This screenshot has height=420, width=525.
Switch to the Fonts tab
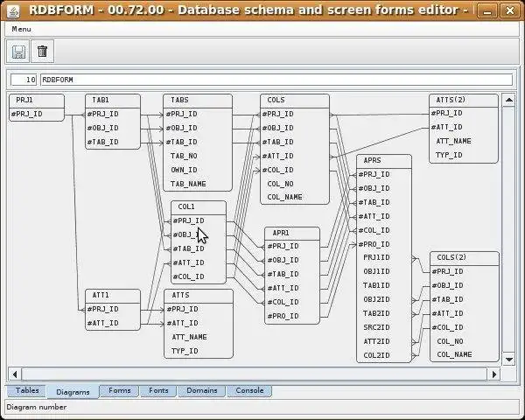click(158, 390)
